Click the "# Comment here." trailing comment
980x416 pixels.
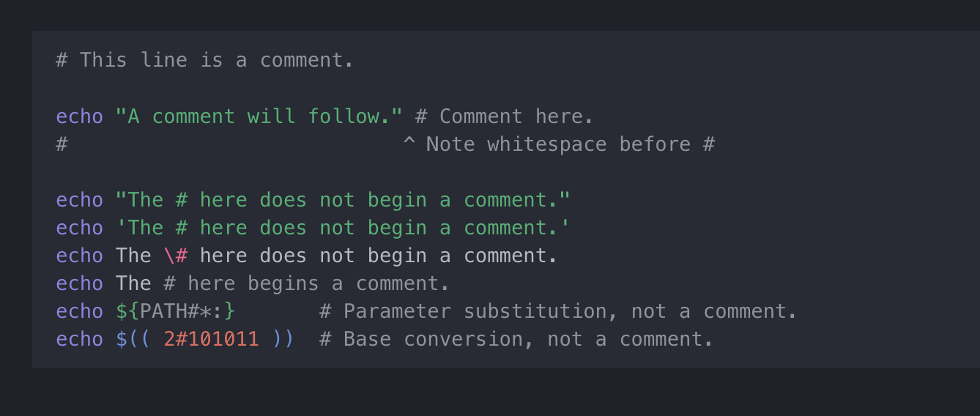click(504, 116)
